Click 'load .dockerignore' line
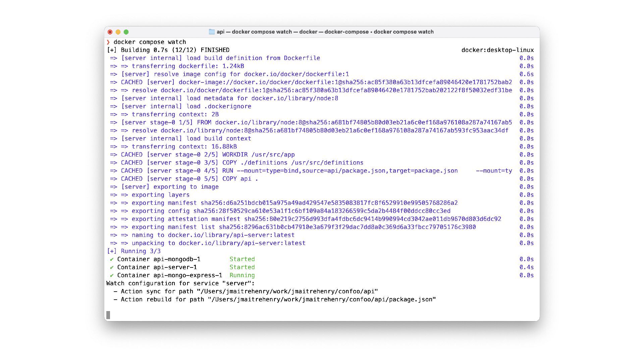This screenshot has width=644, height=362. (x=180, y=106)
